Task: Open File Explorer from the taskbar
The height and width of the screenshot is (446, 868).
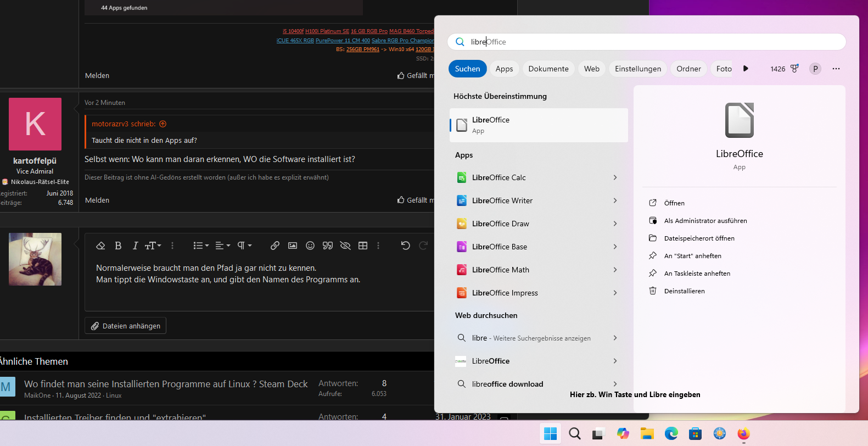Action: (647, 433)
